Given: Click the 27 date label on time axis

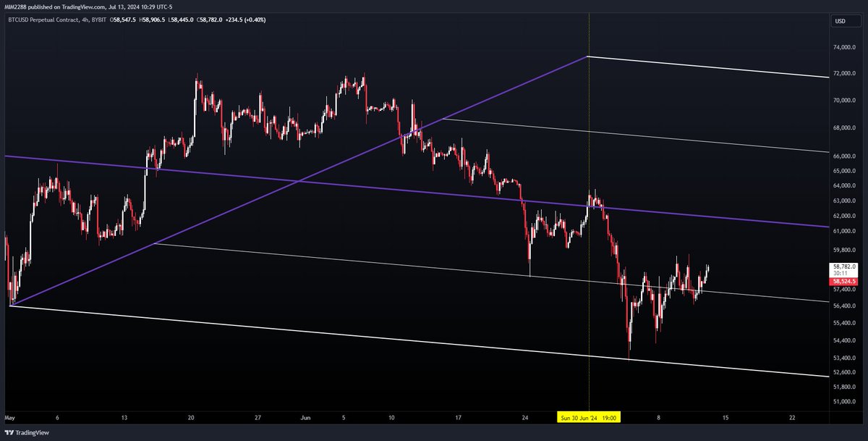Looking at the screenshot, I should point(257,418).
